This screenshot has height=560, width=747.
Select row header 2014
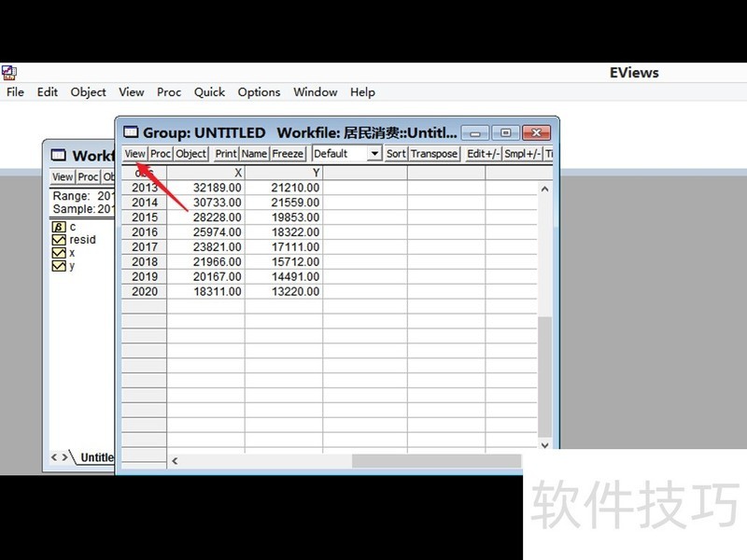[x=145, y=203]
